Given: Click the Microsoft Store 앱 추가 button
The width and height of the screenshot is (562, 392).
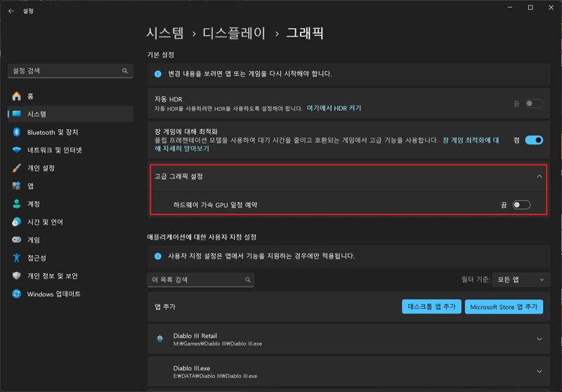Looking at the screenshot, I should (x=504, y=307).
